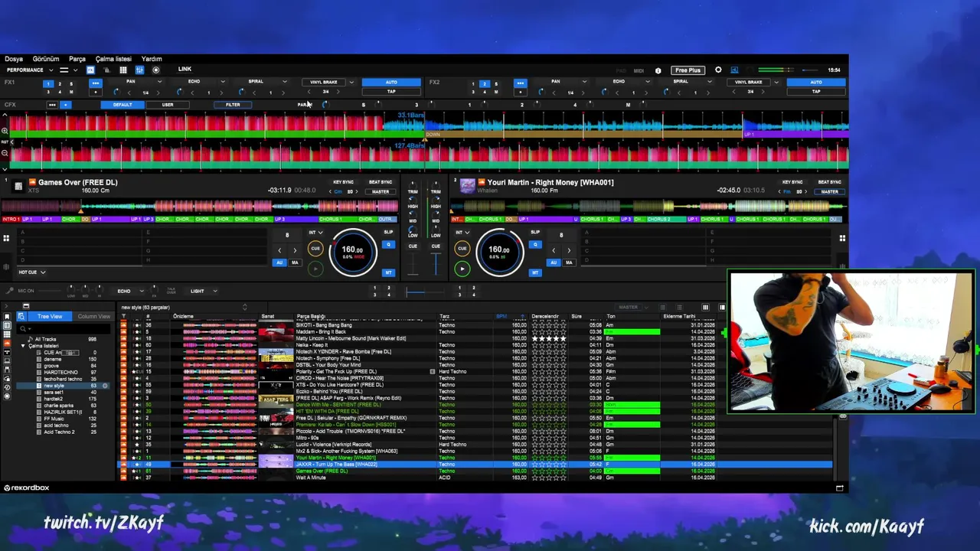Viewport: 980px width, 551px height.
Task: Click the CFX FILTER effect button
Action: coord(233,105)
